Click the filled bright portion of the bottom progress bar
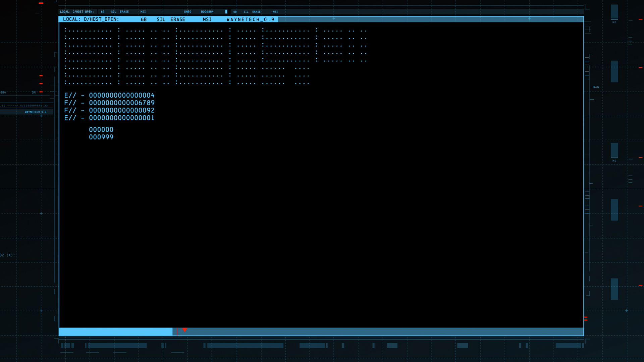 (x=116, y=332)
